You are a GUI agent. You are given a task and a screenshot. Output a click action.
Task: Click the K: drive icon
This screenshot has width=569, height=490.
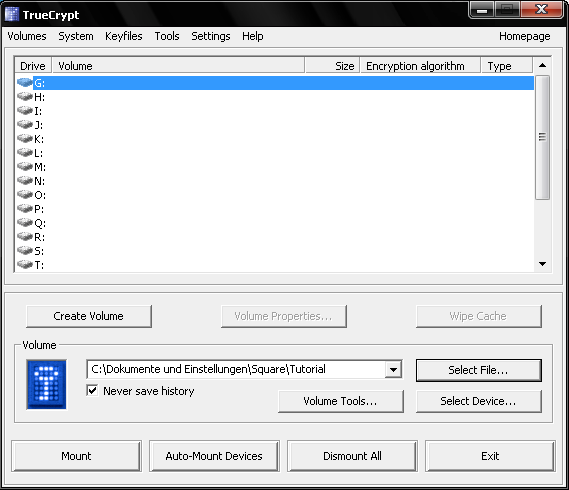(25, 138)
